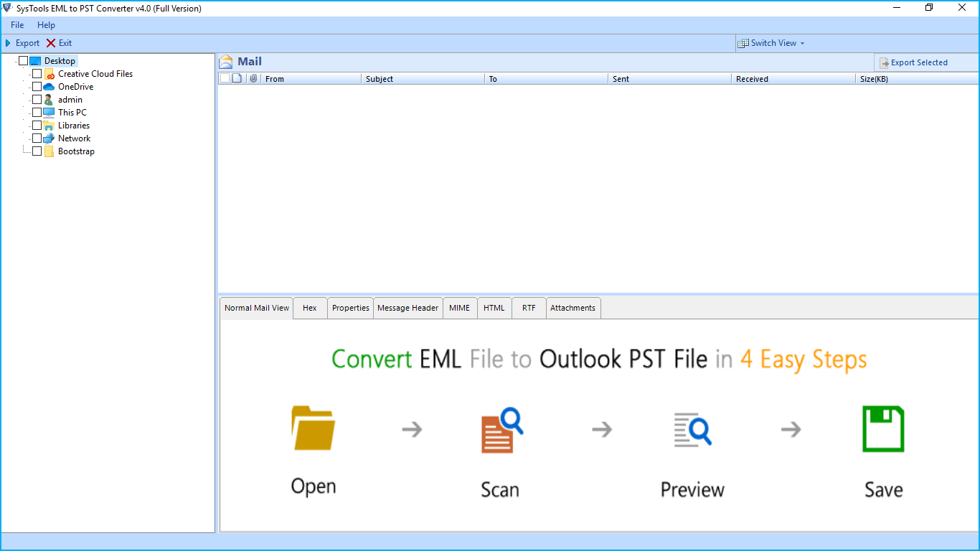Click the green Save floppy graphic
Viewport: 980px width, 551px height.
(883, 429)
